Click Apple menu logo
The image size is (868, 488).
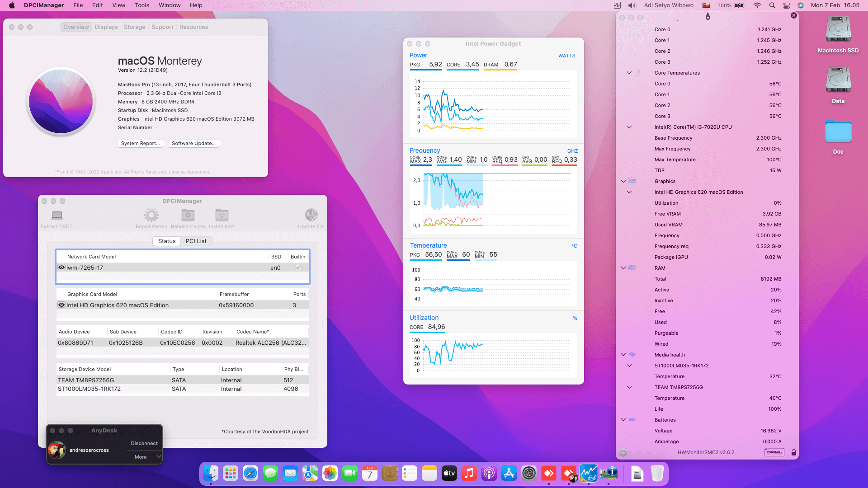tap(12, 5)
